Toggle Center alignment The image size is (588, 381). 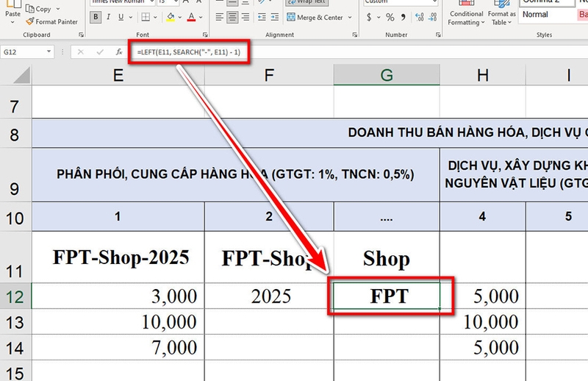tap(232, 17)
